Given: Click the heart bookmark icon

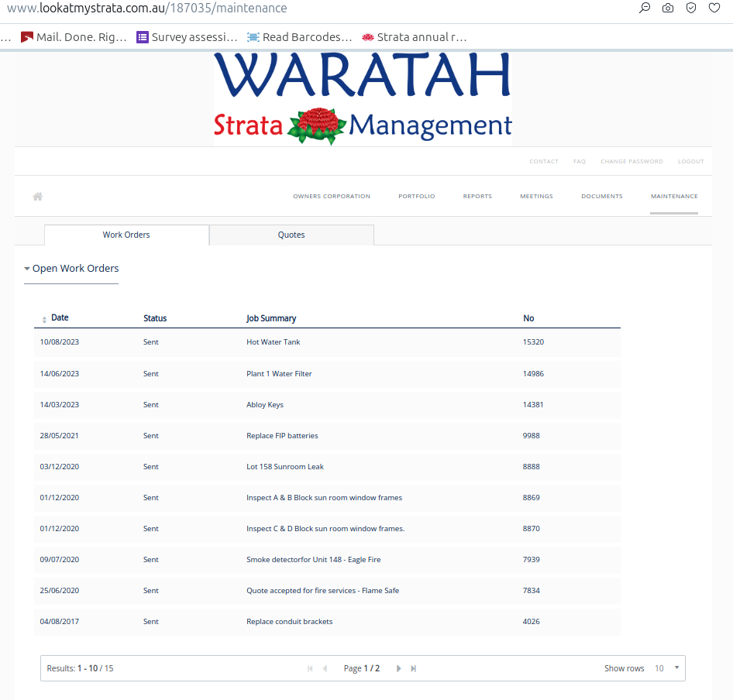Looking at the screenshot, I should pos(714,8).
